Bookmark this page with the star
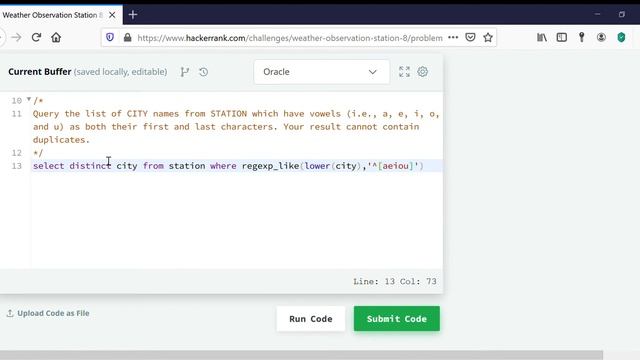The height and width of the screenshot is (360, 640). point(488,38)
